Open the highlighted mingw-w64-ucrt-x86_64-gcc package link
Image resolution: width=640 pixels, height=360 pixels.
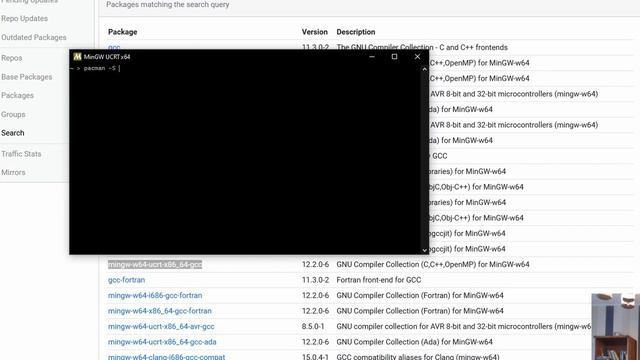coord(155,264)
